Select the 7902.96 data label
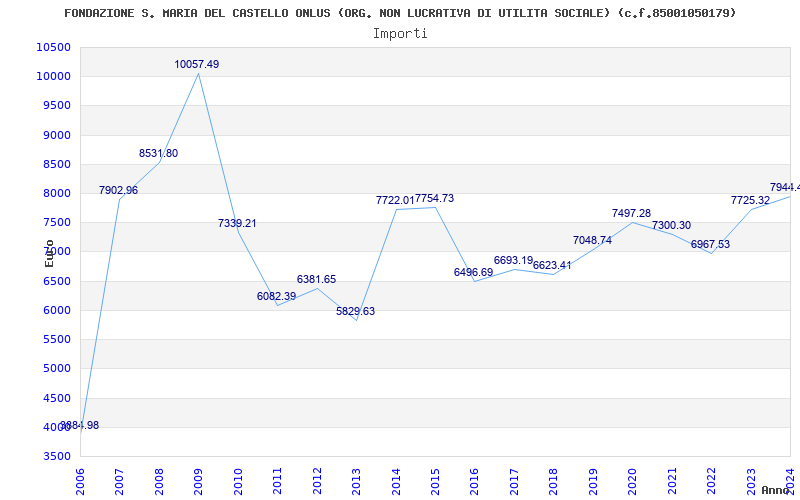The image size is (800, 500). pyautogui.click(x=118, y=190)
